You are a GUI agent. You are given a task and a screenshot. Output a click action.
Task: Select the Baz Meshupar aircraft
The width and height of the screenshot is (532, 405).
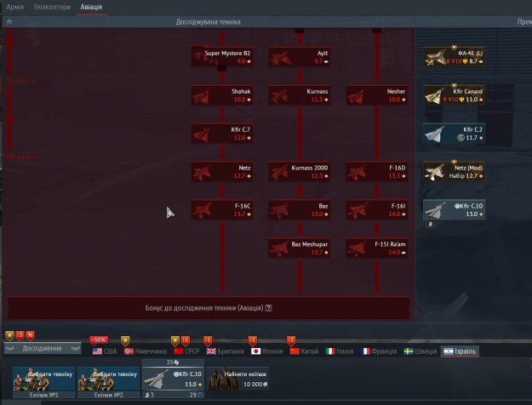[300, 248]
